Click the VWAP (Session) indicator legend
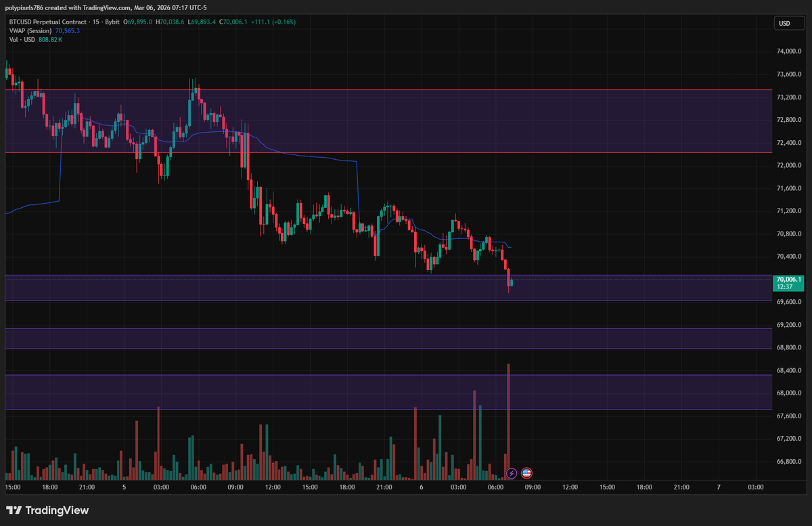 tap(30, 30)
